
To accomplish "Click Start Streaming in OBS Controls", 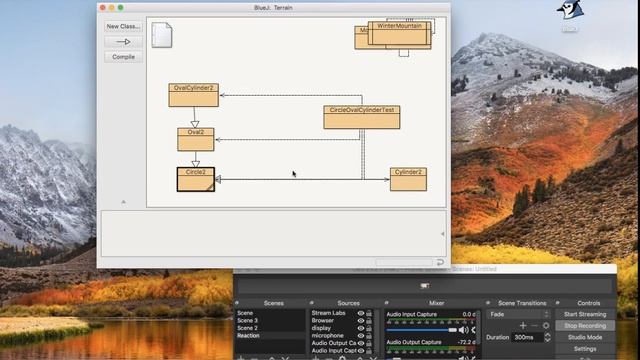I will [585, 314].
